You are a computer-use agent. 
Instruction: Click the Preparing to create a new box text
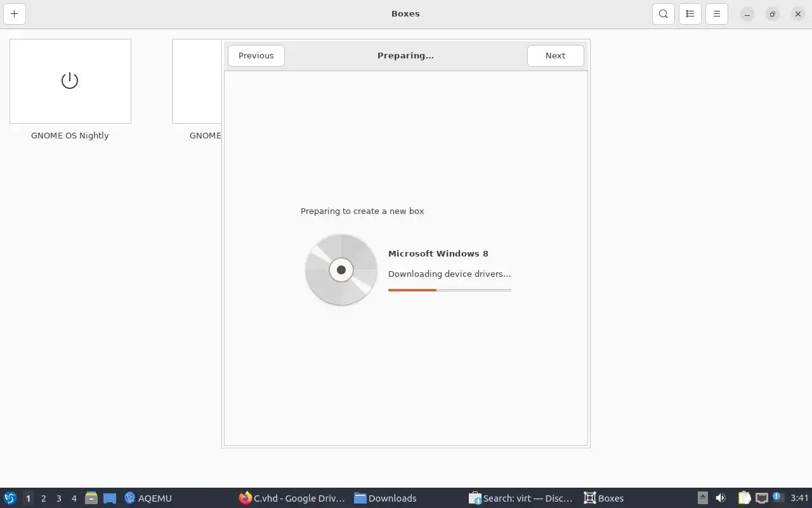tap(362, 211)
